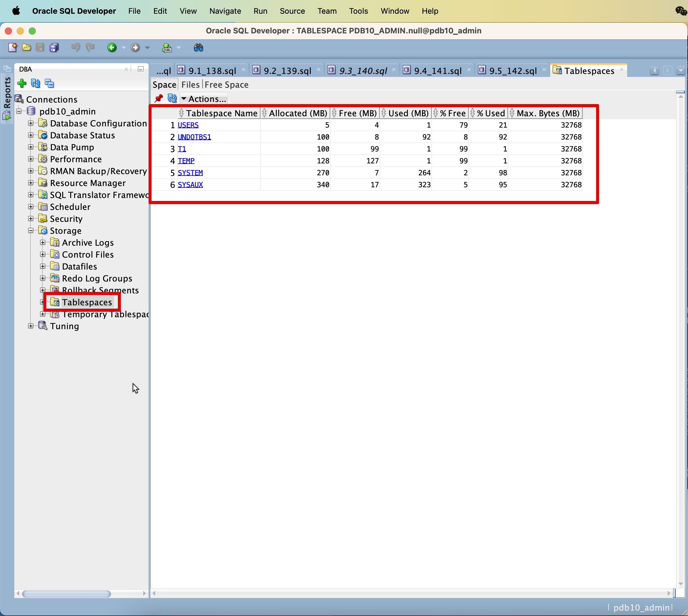
Task: Expand the Tuning node
Action: pos(31,326)
